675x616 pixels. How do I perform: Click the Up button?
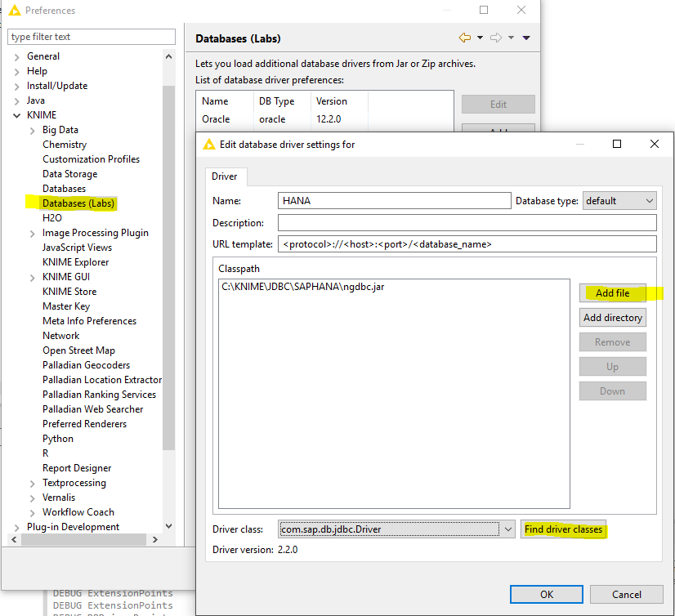pos(613,367)
